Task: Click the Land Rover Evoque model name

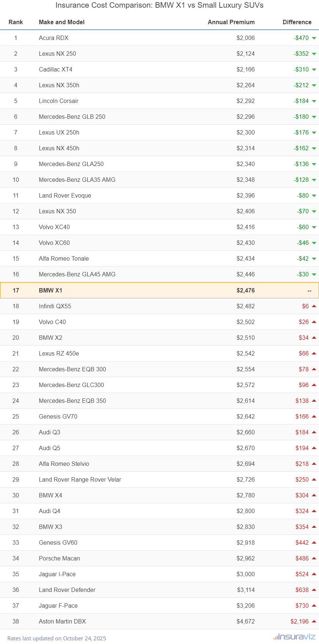Action: tap(65, 195)
